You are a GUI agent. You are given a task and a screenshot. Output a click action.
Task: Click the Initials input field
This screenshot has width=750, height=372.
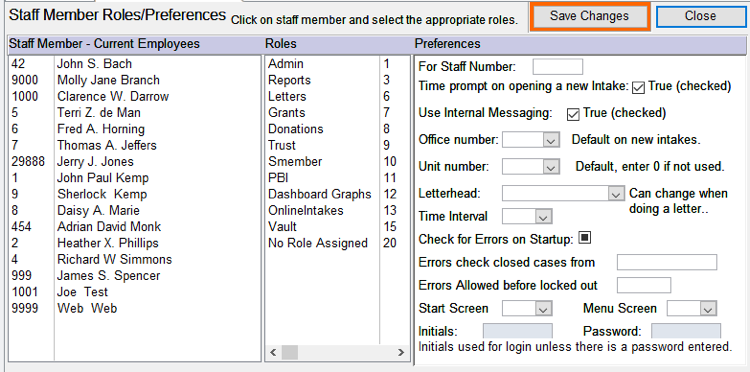coord(518,331)
